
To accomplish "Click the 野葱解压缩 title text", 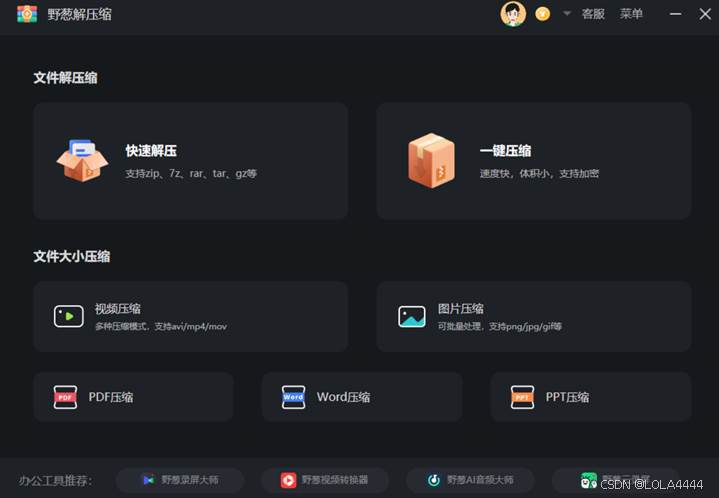I will [x=80, y=15].
